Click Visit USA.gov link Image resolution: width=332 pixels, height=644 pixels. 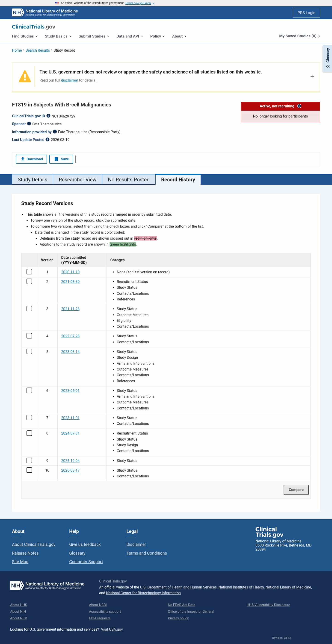click(112, 629)
